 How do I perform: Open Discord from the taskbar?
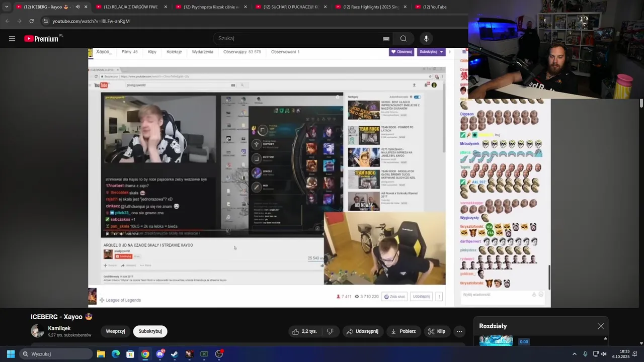pos(160,354)
